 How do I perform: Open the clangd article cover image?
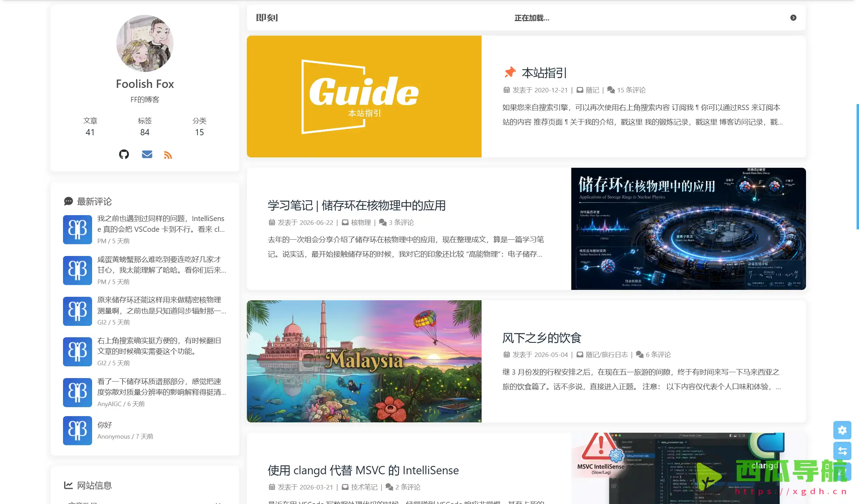(688, 468)
